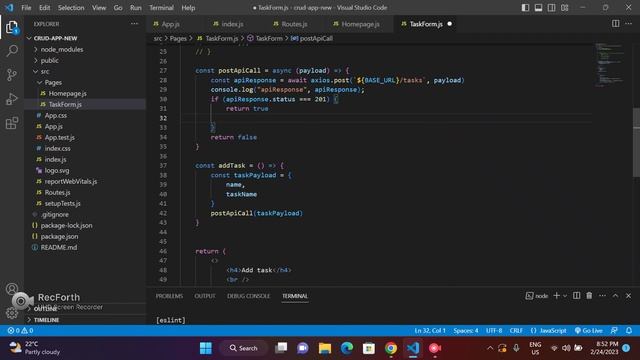Click Explorer more actions ellipsis

click(x=134, y=24)
